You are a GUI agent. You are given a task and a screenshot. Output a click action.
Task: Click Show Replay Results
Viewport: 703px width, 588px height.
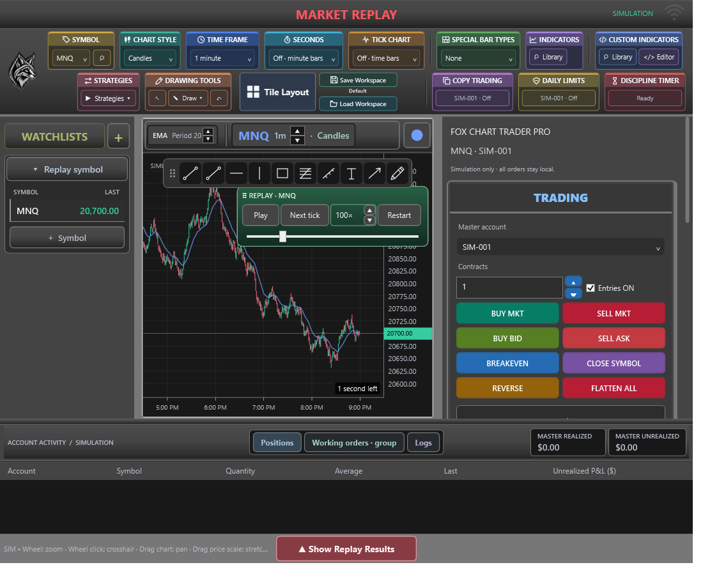346,549
